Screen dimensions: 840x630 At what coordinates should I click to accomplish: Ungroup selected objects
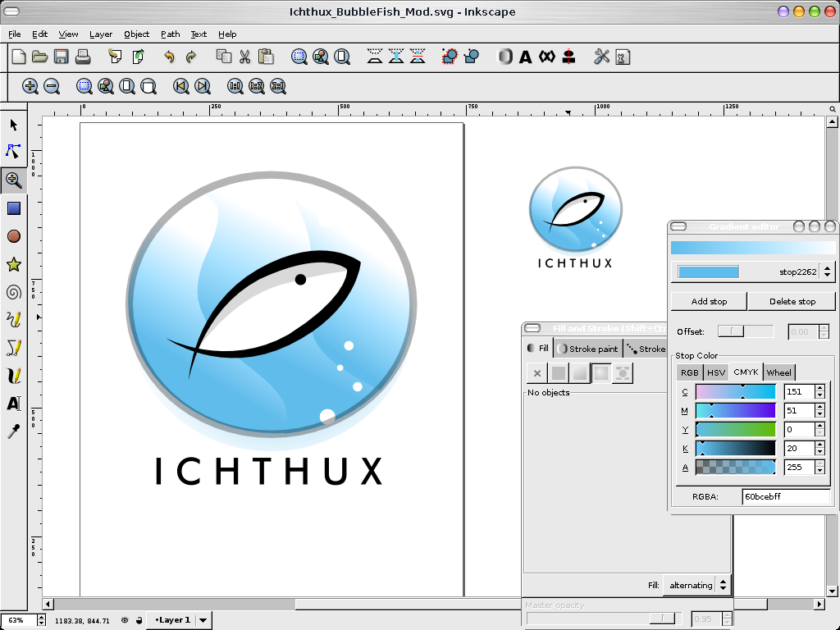coord(472,57)
